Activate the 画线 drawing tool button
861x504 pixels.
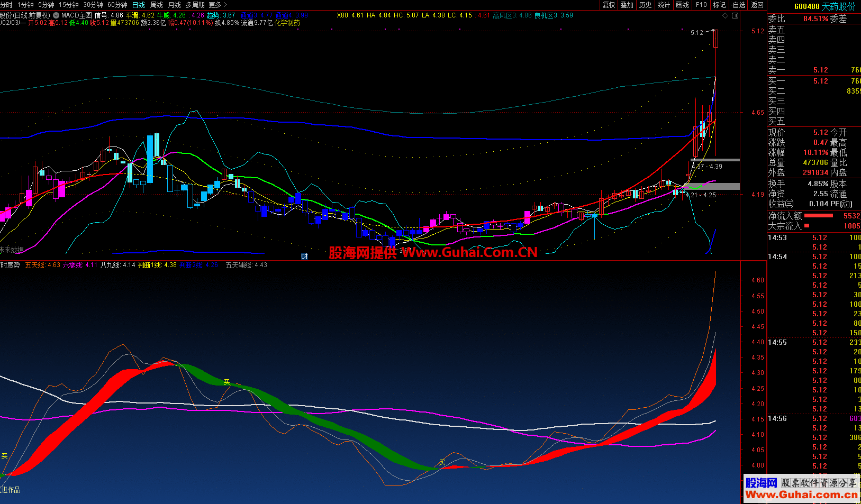click(x=683, y=5)
